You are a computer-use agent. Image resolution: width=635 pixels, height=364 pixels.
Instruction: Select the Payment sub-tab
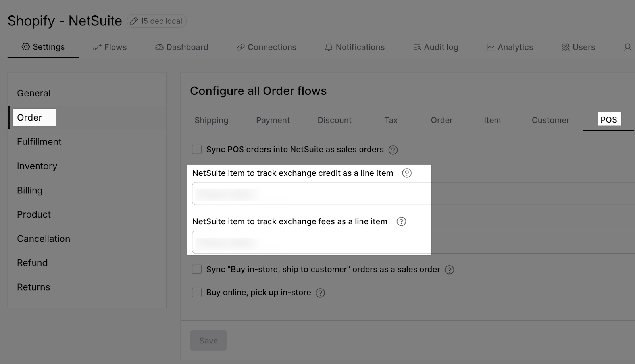pyautogui.click(x=273, y=120)
